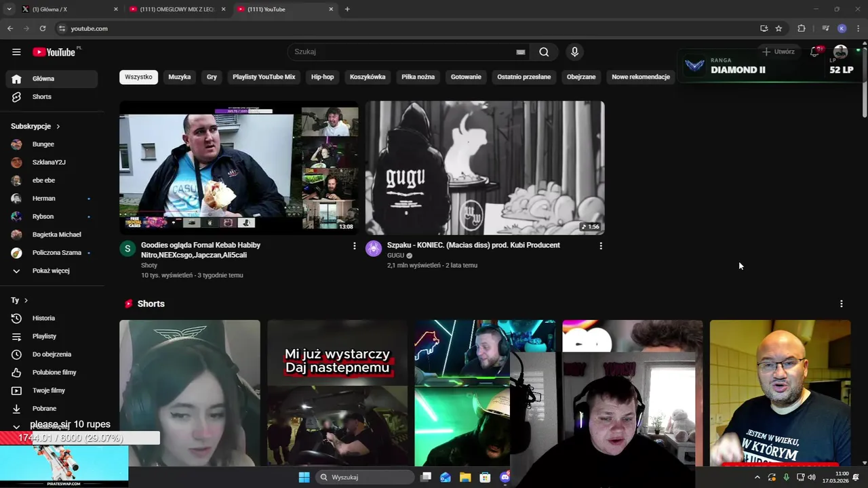Open the account avatar menu
This screenshot has width=868, height=488.
pos(841,52)
